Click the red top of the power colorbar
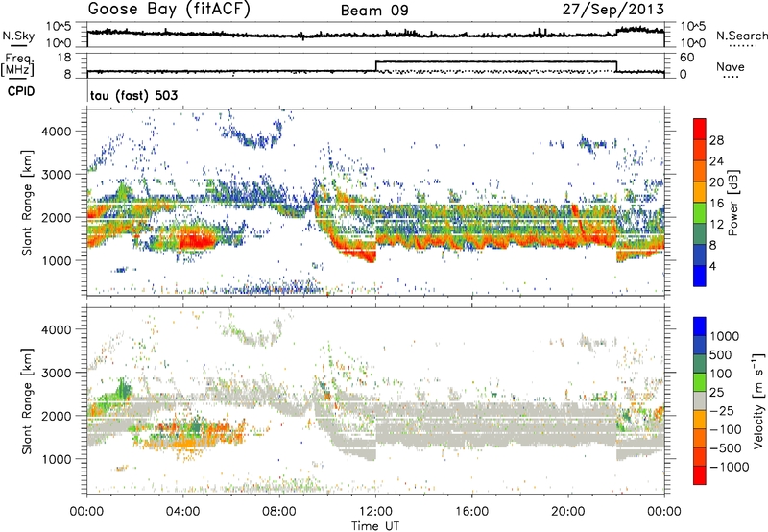 tap(700, 129)
